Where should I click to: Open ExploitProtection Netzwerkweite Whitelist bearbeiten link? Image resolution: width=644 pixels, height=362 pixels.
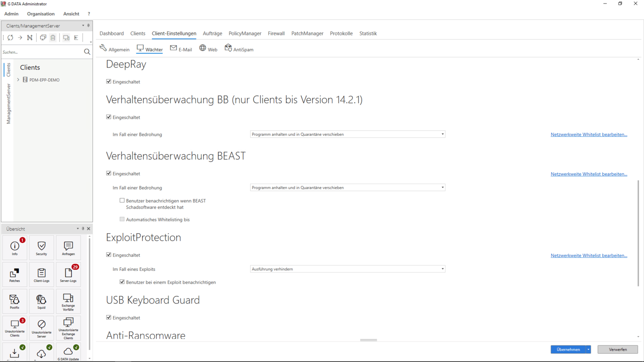(589, 256)
